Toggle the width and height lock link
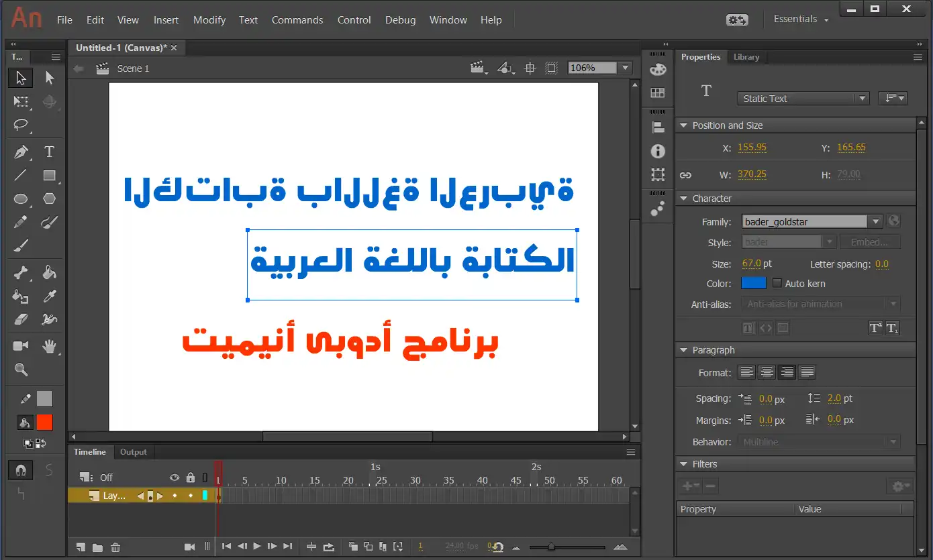The image size is (933, 560). [685, 175]
